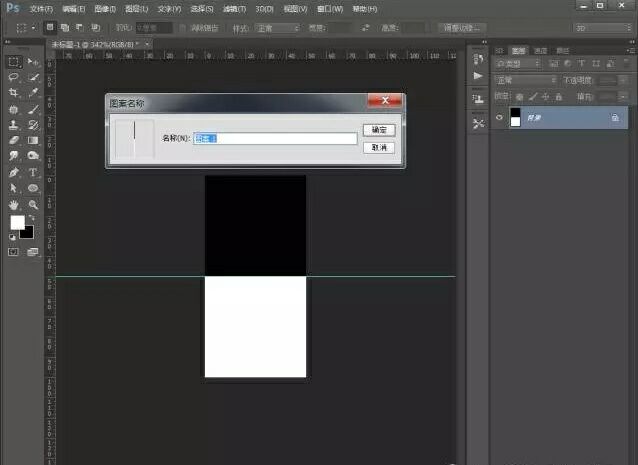Click 取消 to cancel the dialog
638x465 pixels.
[x=378, y=147]
